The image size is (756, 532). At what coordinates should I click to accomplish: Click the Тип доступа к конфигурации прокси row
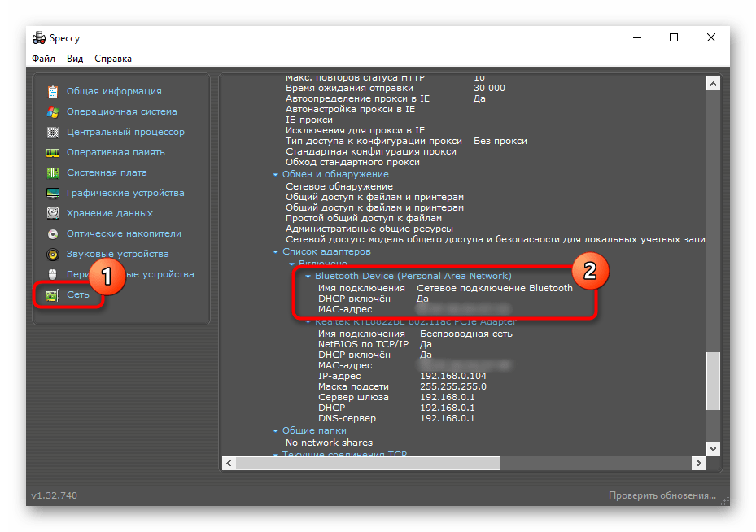click(406, 141)
